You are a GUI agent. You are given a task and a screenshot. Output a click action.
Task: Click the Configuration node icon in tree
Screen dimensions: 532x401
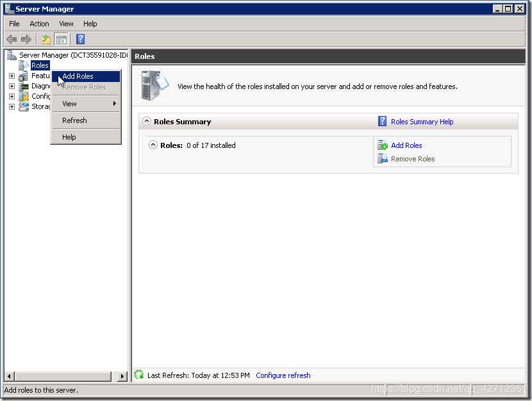click(24, 96)
